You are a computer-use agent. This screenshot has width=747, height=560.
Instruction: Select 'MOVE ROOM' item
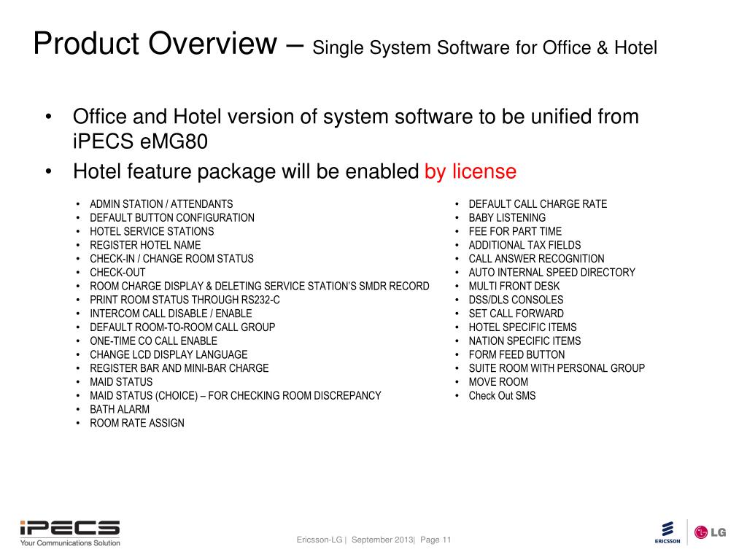point(498,382)
